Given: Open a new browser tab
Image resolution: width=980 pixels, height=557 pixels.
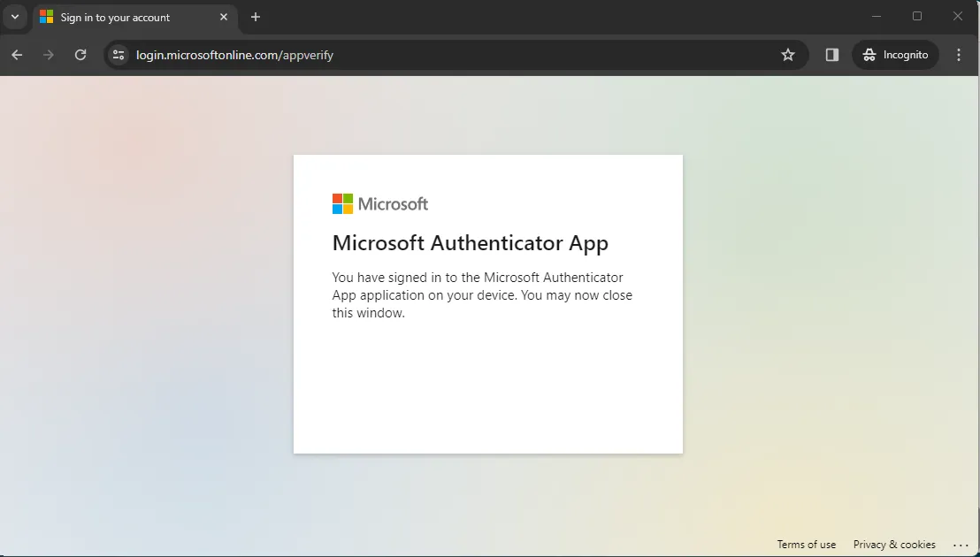Looking at the screenshot, I should (256, 16).
